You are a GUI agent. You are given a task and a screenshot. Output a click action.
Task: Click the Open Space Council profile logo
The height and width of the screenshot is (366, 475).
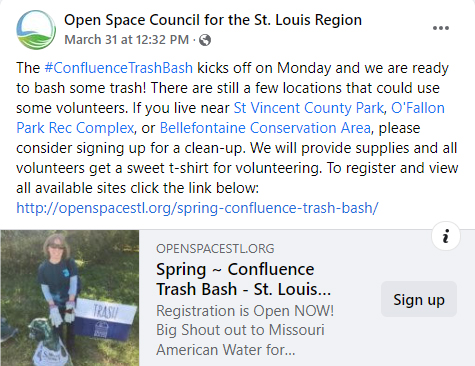[36, 30]
